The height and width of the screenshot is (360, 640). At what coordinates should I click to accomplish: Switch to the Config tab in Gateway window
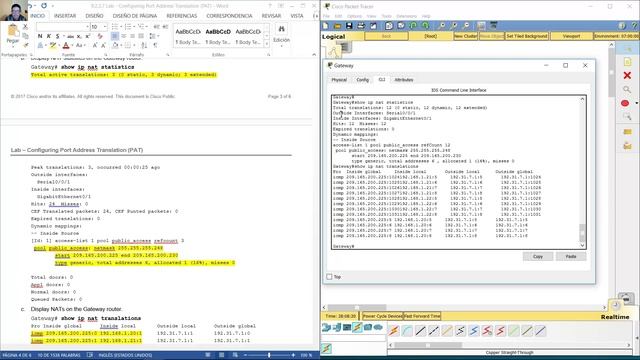362,80
